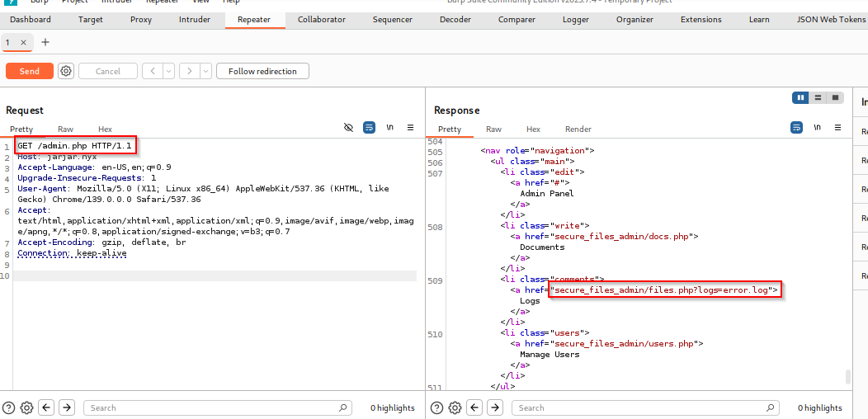Image resolution: width=868 pixels, height=419 pixels.
Task: Toggle non-printable characters \n in Request editor
Action: pos(389,128)
